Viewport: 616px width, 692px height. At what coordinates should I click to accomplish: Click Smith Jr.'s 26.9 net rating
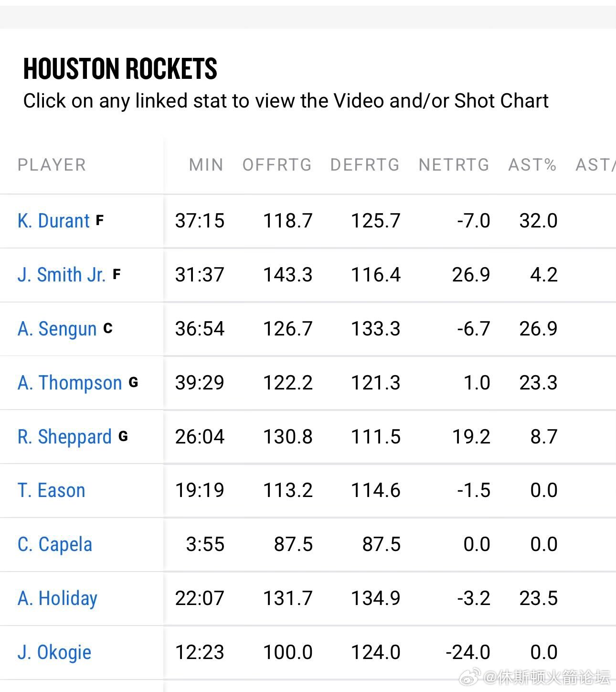tap(471, 275)
